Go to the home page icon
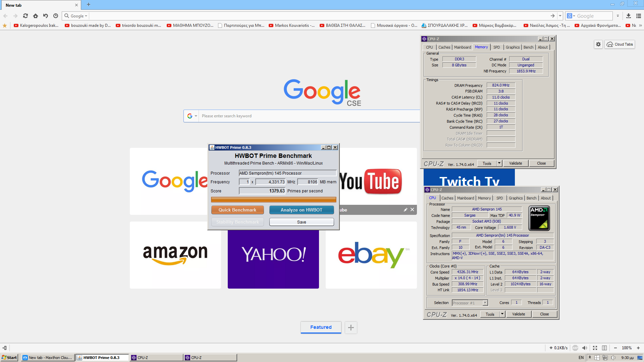The height and width of the screenshot is (362, 644). pos(36,16)
